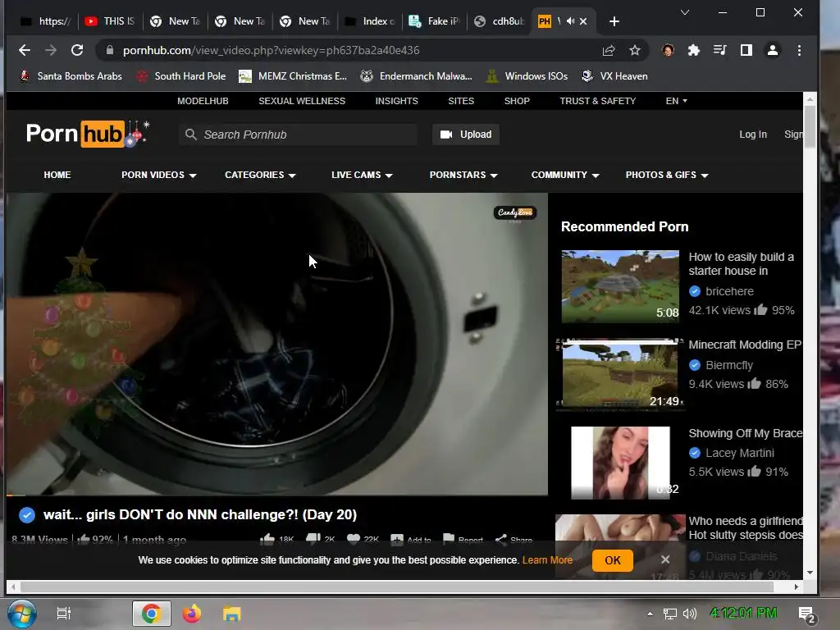The height and width of the screenshot is (630, 840).
Task: Switch to the 'cdh8ub' tab
Action: (500, 21)
